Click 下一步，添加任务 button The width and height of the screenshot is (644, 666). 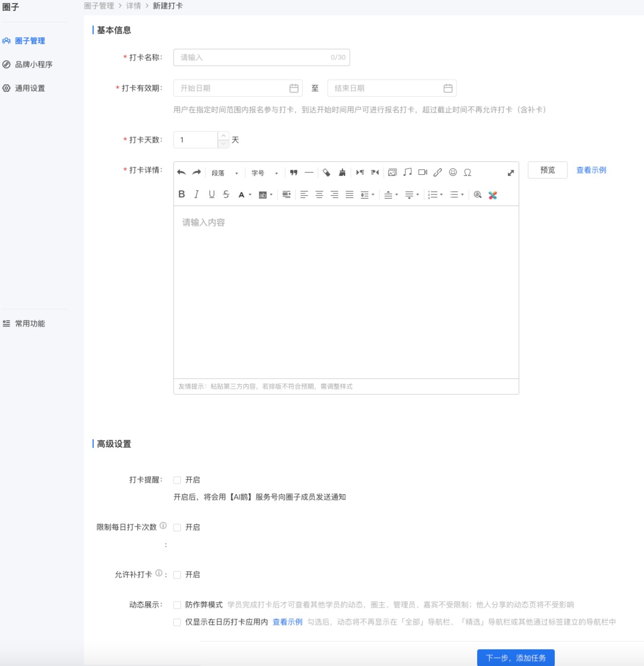tap(516, 658)
